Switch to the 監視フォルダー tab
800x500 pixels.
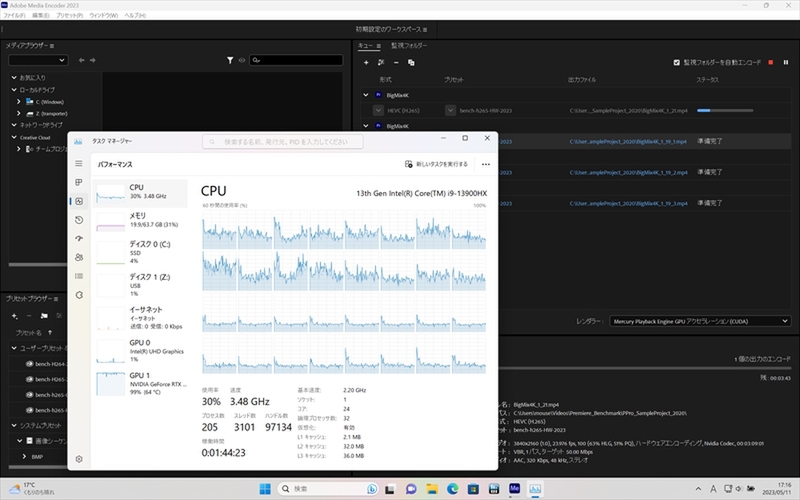click(x=410, y=45)
